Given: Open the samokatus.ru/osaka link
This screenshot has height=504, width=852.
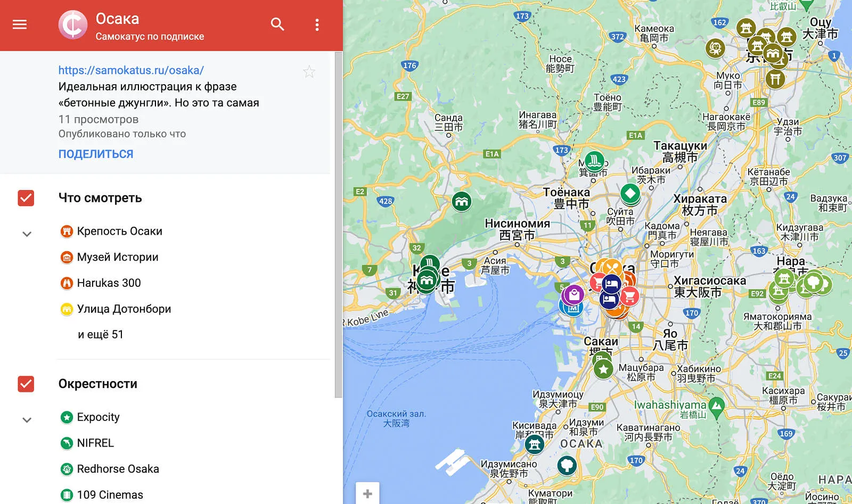Looking at the screenshot, I should click(x=131, y=70).
